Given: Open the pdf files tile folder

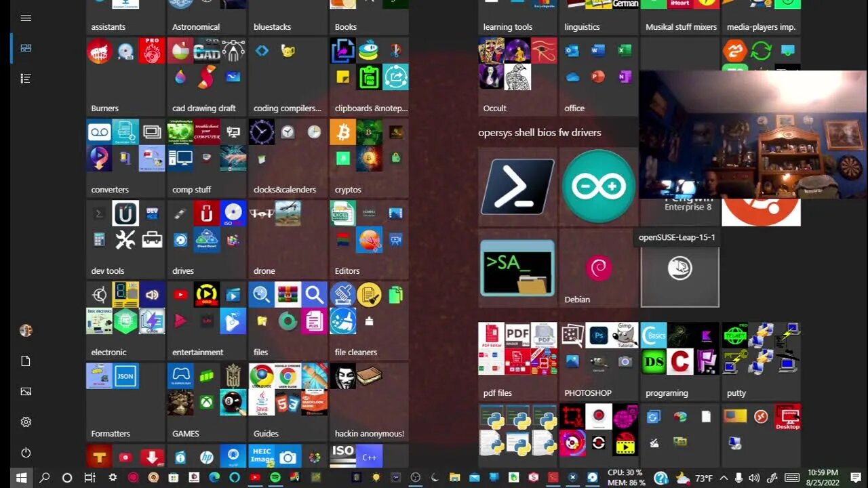Looking at the screenshot, I should tap(518, 361).
